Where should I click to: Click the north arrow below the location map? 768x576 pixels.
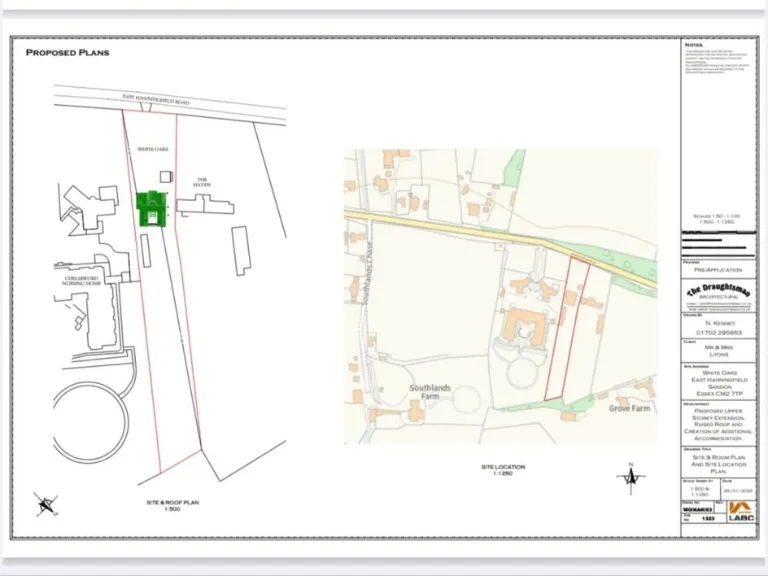pos(629,479)
